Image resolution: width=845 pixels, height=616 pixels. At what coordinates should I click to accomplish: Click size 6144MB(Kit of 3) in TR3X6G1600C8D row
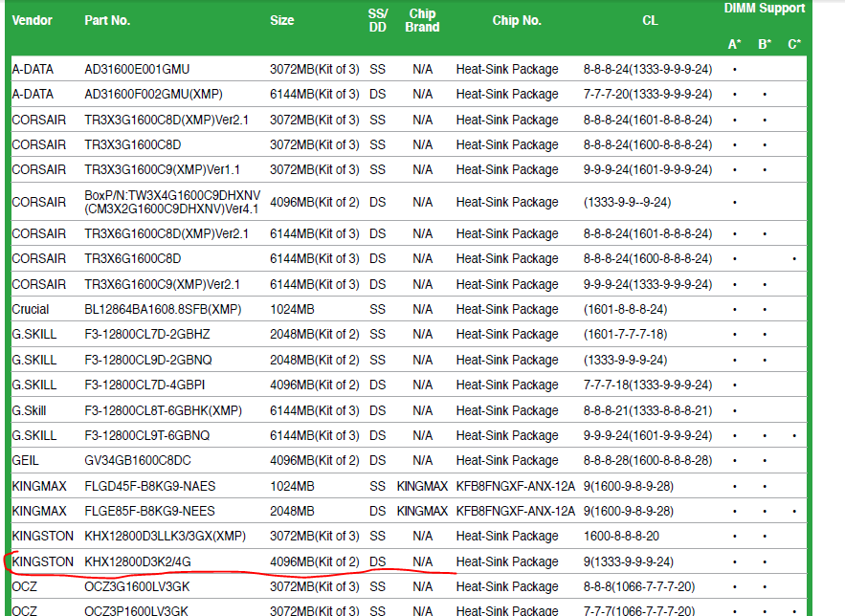[315, 258]
